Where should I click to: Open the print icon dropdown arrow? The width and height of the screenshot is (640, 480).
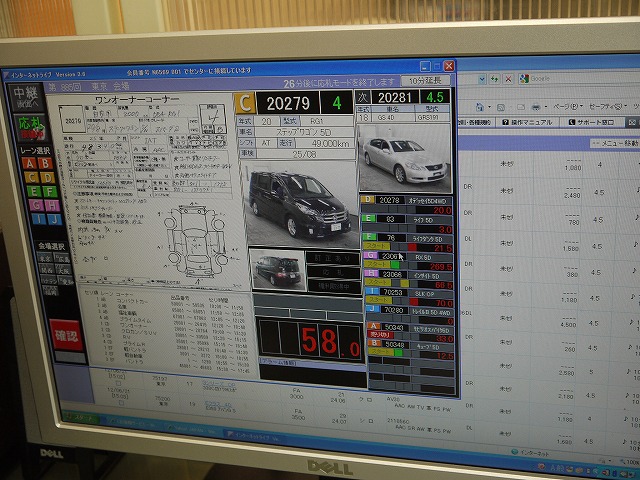click(x=545, y=107)
